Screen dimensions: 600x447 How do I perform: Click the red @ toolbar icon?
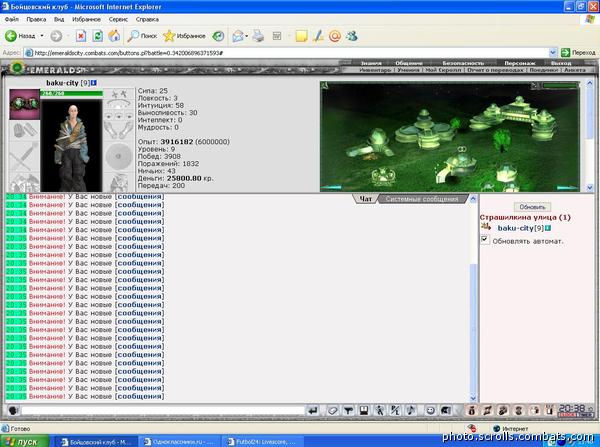coord(335,36)
